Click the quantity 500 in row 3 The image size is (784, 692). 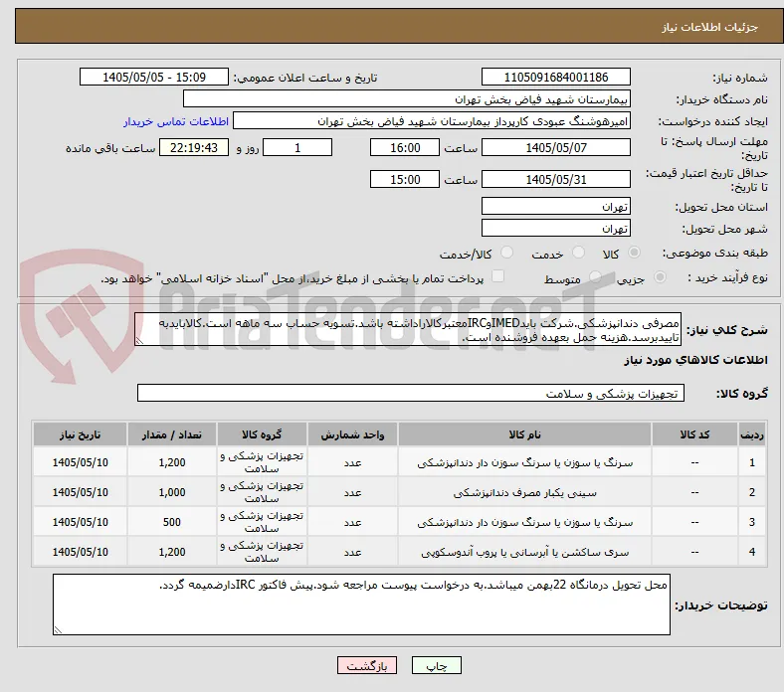click(172, 522)
